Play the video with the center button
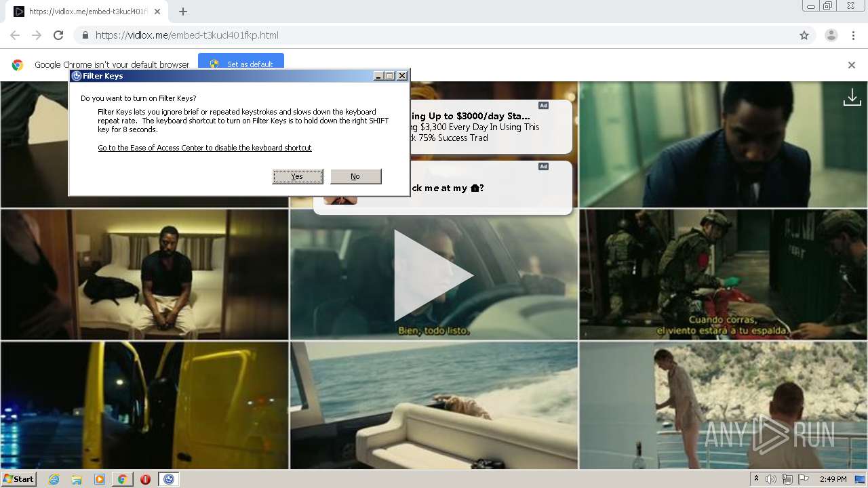The image size is (868, 488). point(433,275)
